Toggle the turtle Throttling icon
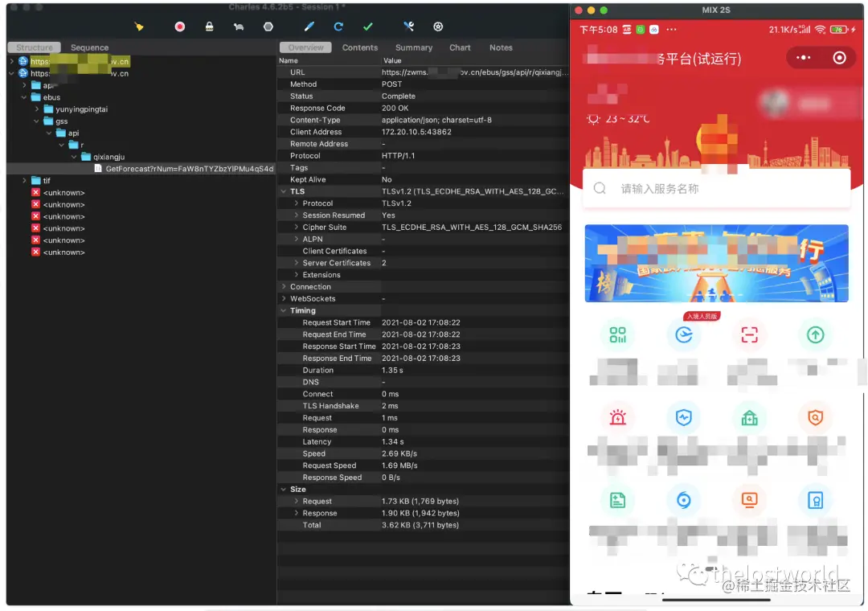Viewport: 868px width, 611px height. (239, 27)
